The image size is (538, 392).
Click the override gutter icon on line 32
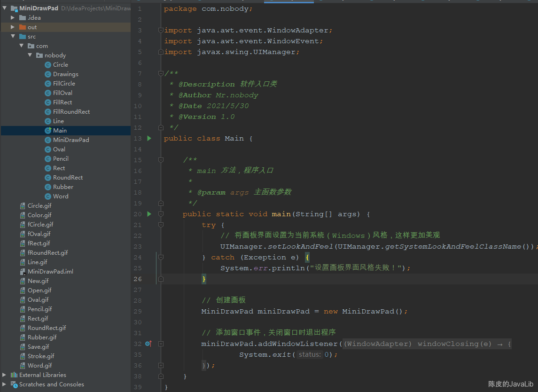(x=148, y=344)
